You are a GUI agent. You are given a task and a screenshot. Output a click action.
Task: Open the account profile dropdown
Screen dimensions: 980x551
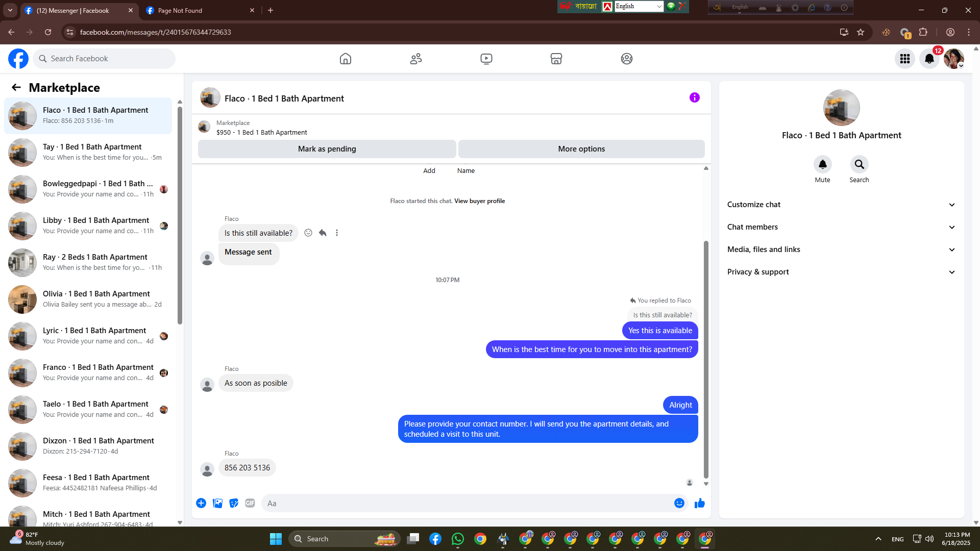pyautogui.click(x=954, y=59)
